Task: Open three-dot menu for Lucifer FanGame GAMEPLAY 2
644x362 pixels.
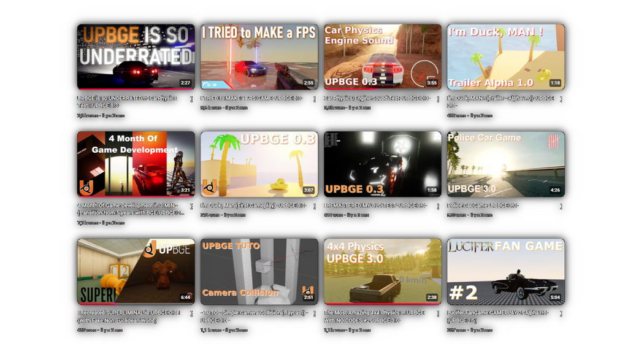Action: pyautogui.click(x=561, y=314)
